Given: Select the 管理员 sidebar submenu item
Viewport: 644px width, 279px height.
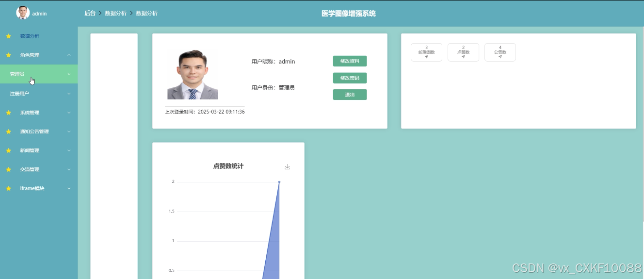Looking at the screenshot, I should coord(39,74).
